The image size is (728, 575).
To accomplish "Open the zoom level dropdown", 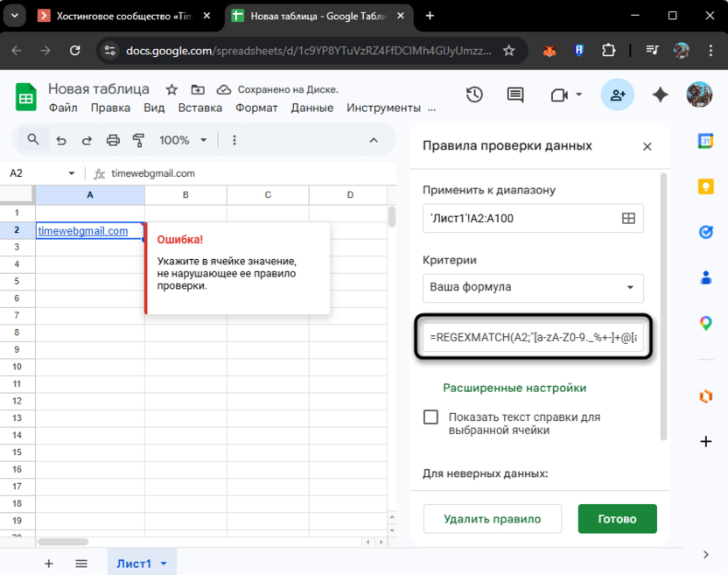I will pos(183,139).
